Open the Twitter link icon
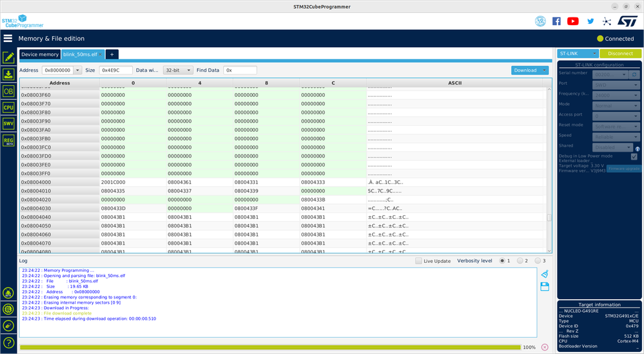 tap(590, 21)
